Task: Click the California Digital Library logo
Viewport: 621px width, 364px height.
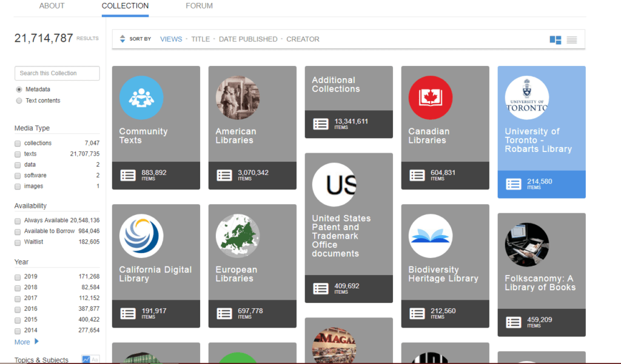Action: tap(141, 236)
